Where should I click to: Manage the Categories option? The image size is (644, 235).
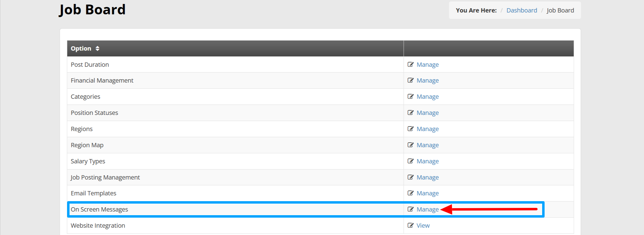pyautogui.click(x=428, y=97)
